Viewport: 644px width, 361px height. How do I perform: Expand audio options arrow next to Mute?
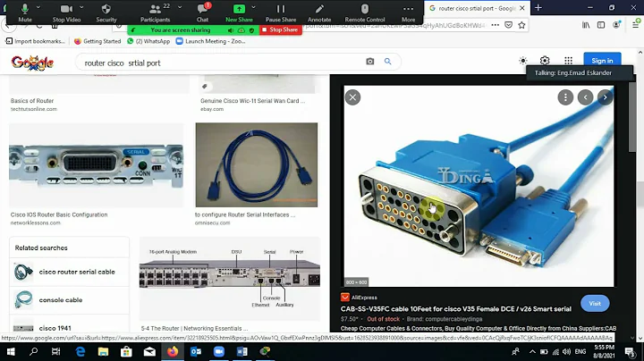[38, 7]
